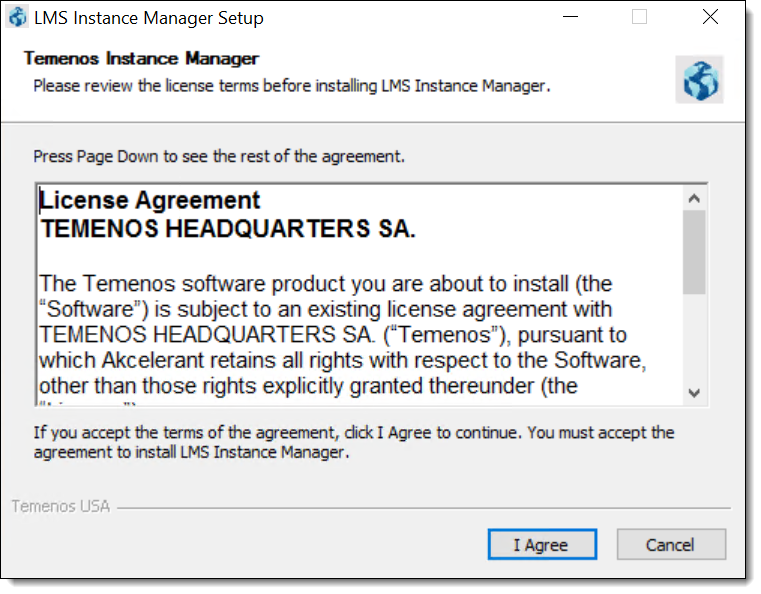The width and height of the screenshot is (761, 594).
Task: Click the Temenos USA branding label
Action: click(x=61, y=506)
